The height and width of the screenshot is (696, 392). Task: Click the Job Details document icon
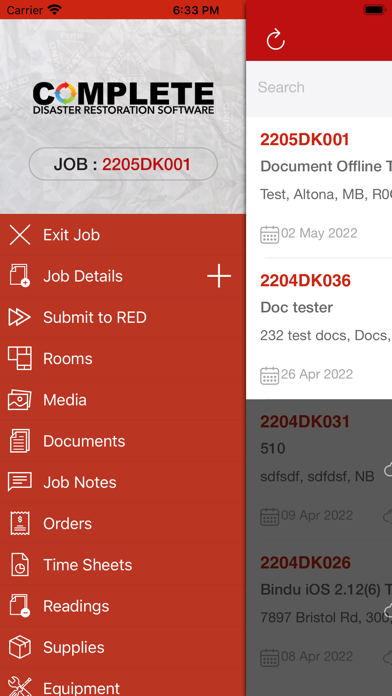[x=20, y=276]
